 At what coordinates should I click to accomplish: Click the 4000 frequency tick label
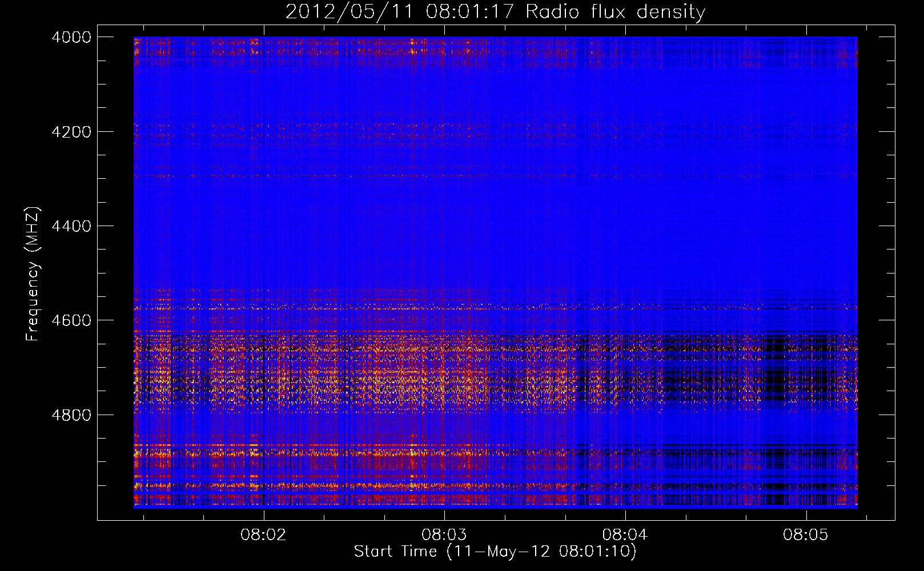click(71, 37)
